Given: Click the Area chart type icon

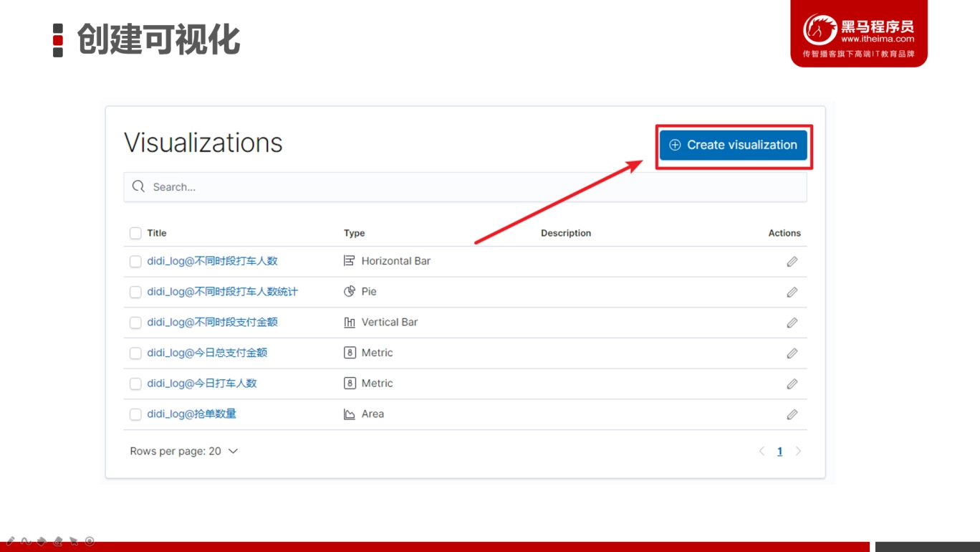Looking at the screenshot, I should [x=350, y=414].
